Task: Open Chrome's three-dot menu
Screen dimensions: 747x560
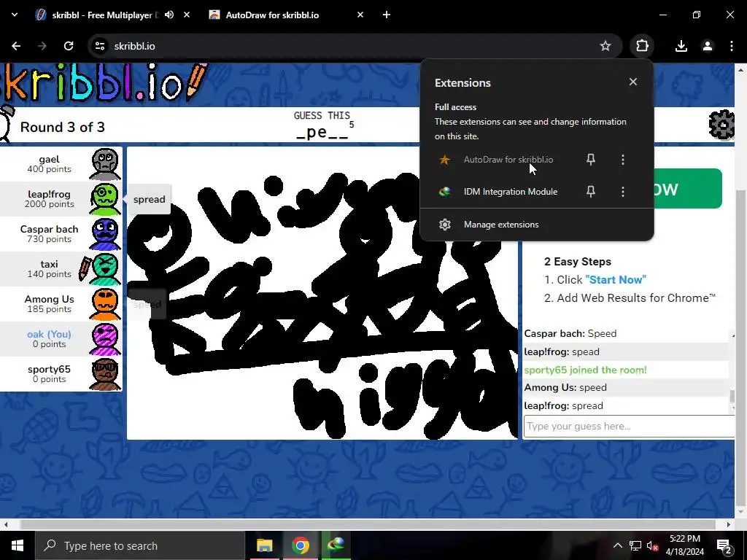Action: pos(732,46)
